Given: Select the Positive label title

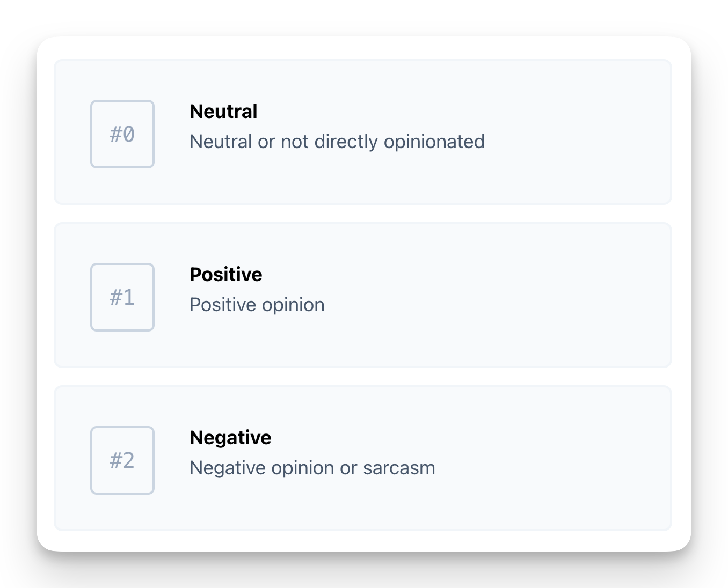Looking at the screenshot, I should tap(226, 275).
